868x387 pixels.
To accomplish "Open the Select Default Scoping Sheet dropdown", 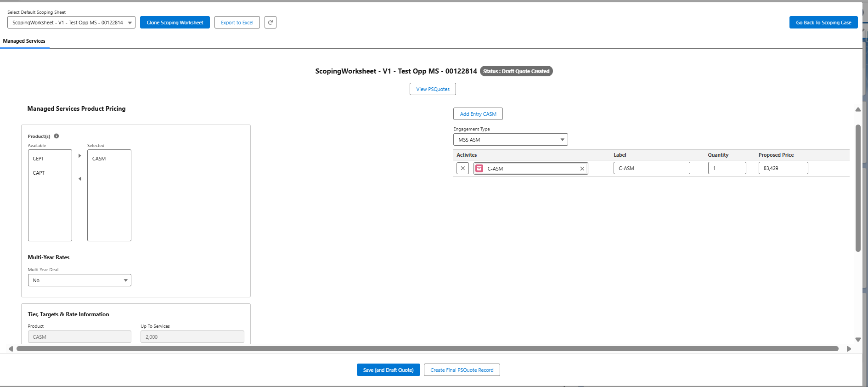I will (71, 23).
